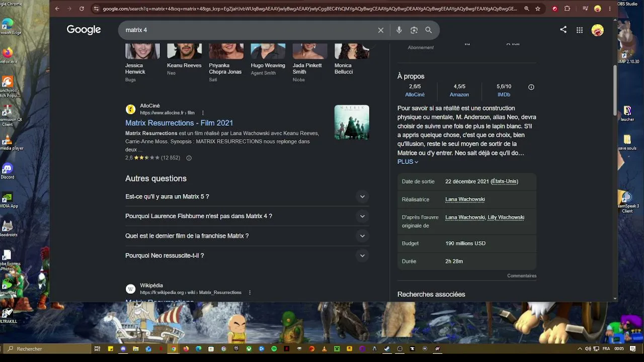
Task: Open Chrome from the taskbar
Action: click(174, 348)
